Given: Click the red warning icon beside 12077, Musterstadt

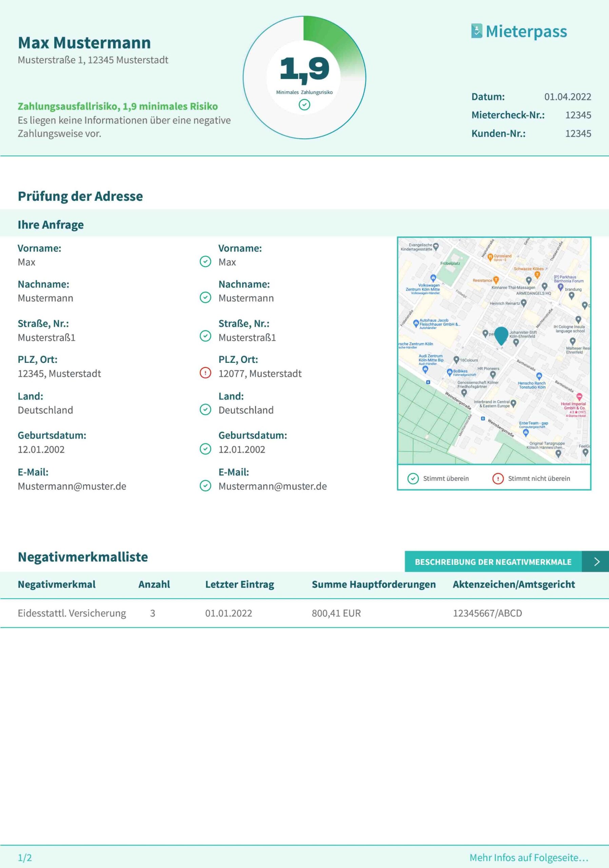Looking at the screenshot, I should coord(205,373).
